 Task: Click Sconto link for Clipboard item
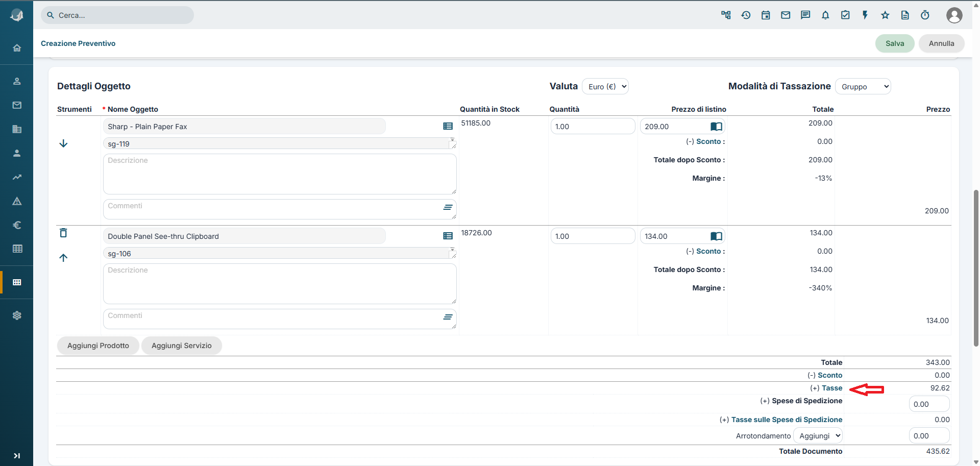click(x=708, y=251)
